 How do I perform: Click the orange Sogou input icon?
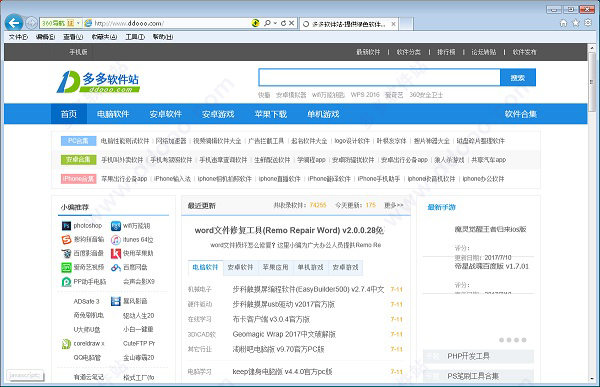[x=66, y=240]
